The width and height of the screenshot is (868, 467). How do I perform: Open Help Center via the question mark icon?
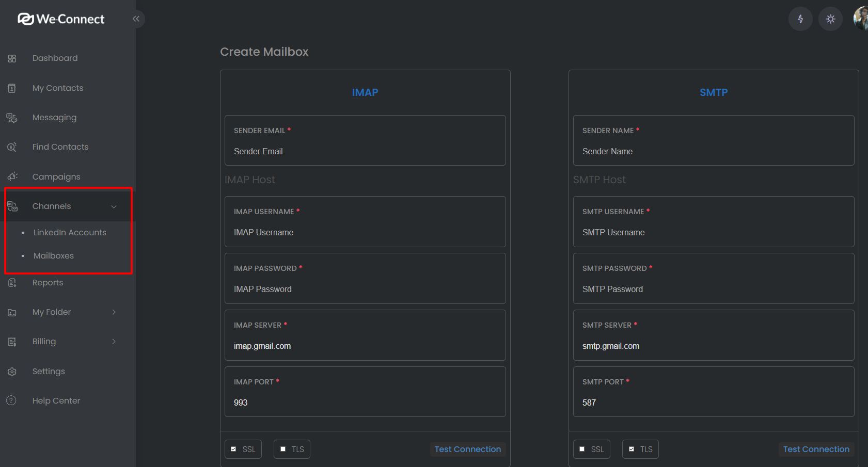12,400
